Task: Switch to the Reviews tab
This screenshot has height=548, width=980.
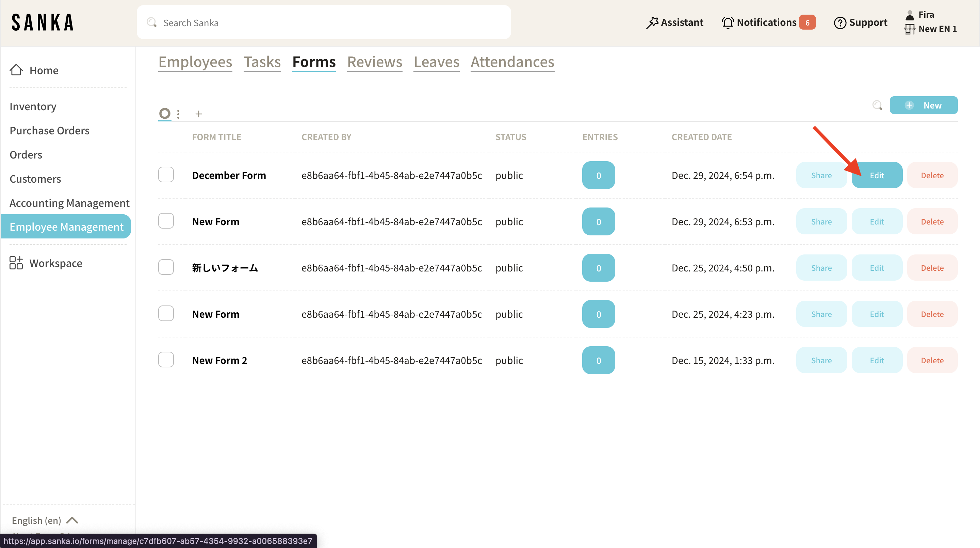Action: click(375, 62)
